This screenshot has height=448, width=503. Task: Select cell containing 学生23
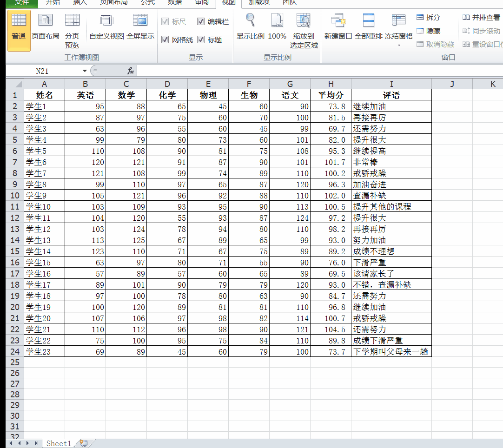pos(44,352)
